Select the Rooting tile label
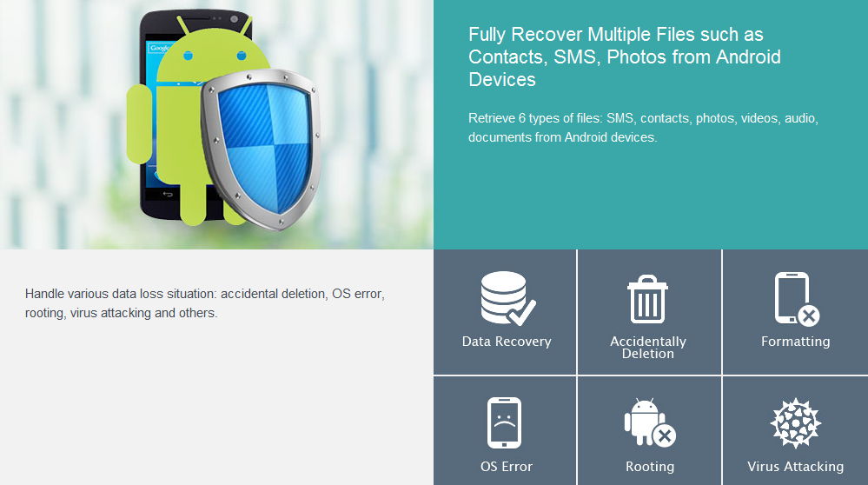Screen dimensions: 868x485 [x=650, y=467]
